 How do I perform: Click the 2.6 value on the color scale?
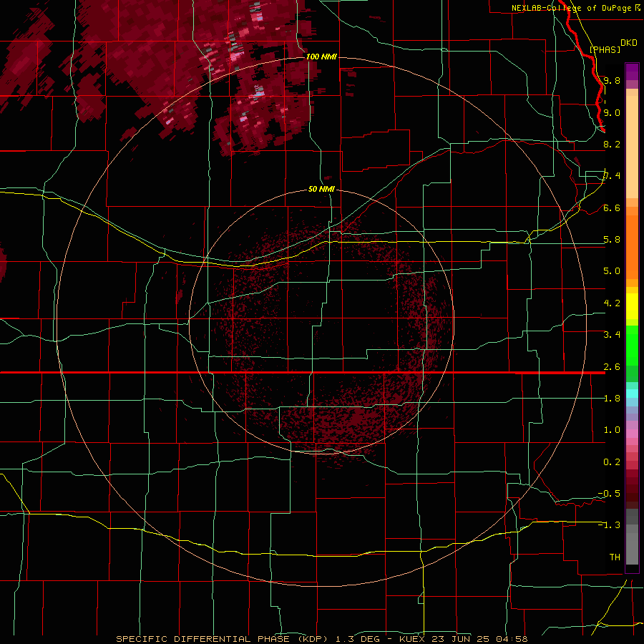[612, 366]
